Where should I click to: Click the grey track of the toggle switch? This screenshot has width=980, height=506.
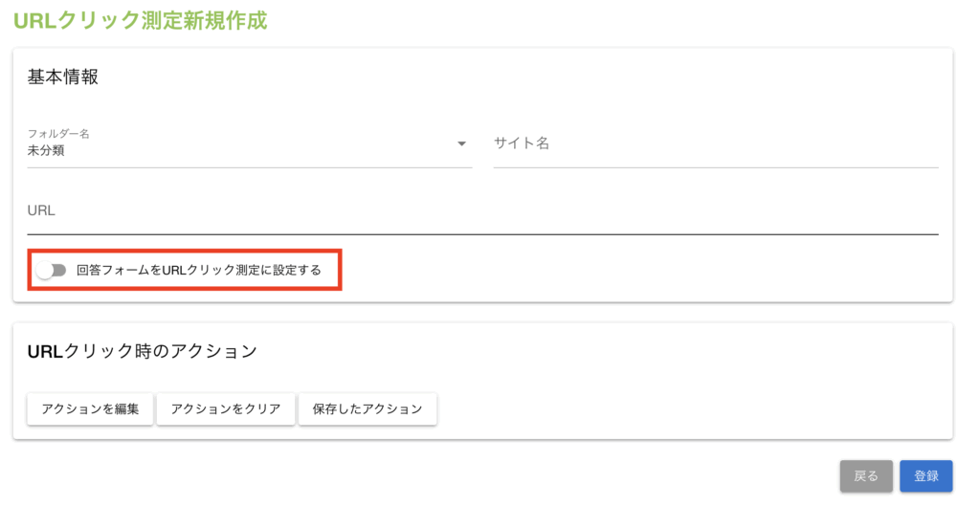[59, 271]
